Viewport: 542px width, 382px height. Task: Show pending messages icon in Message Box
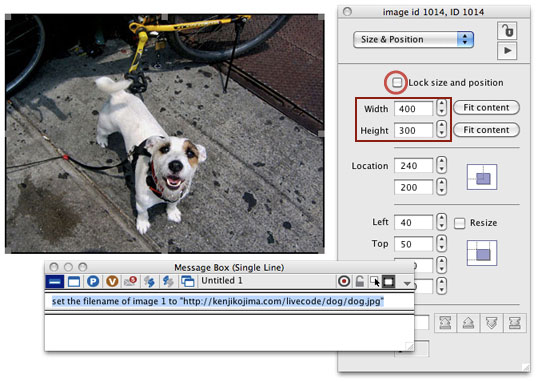[x=131, y=282]
